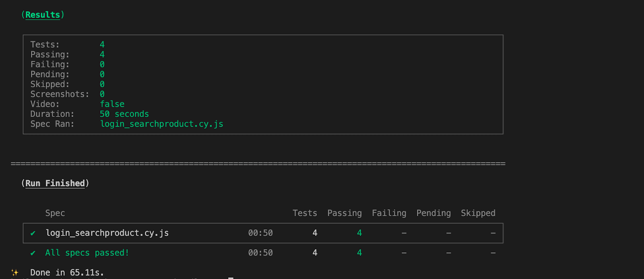The image size is (644, 279).
Task: Click the 'Skipped' column header
Action: click(478, 213)
